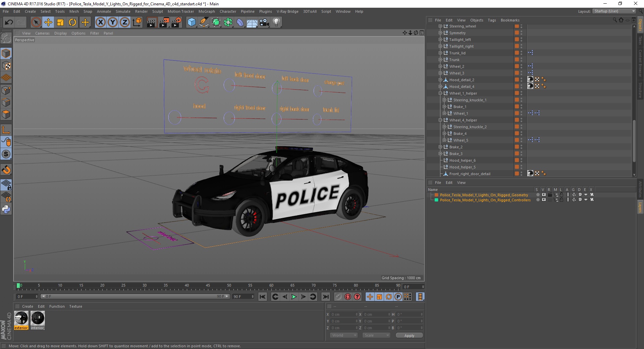Play the animation forward
644x349 pixels.
coord(294,297)
